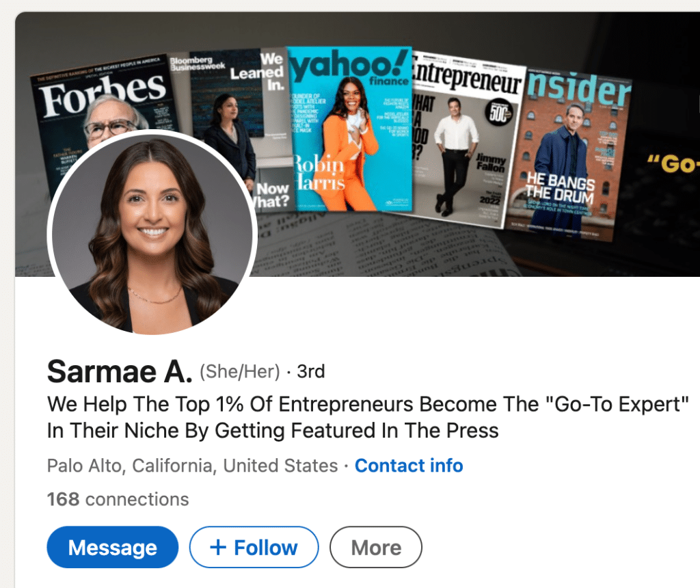Image resolution: width=700 pixels, height=588 pixels.
Task: Click the Palo Alto, California location text
Action: click(192, 466)
